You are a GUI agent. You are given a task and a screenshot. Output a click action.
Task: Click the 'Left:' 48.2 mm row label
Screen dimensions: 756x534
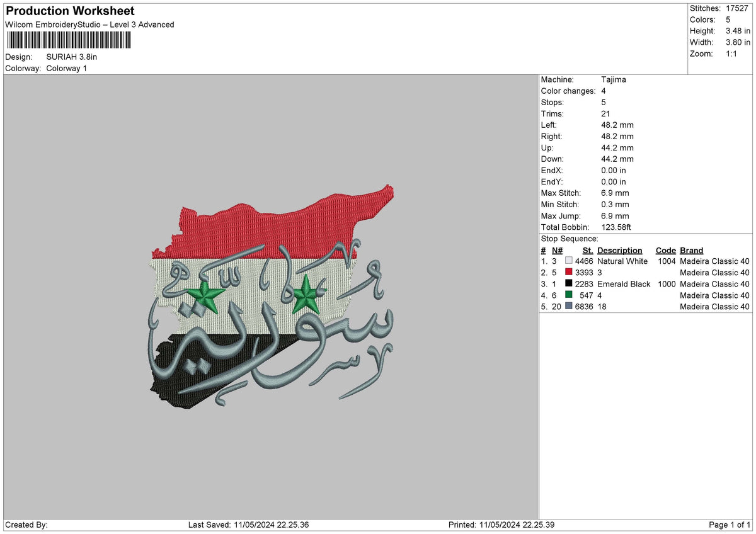click(x=550, y=125)
